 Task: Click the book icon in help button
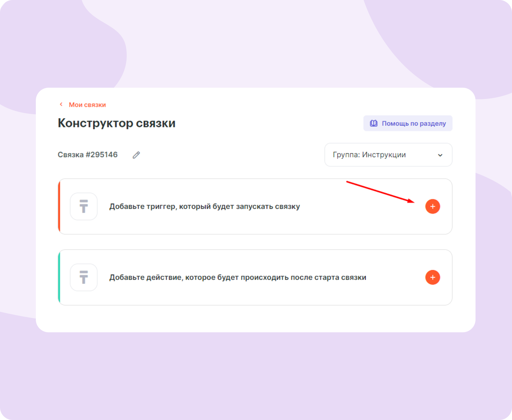coord(373,123)
